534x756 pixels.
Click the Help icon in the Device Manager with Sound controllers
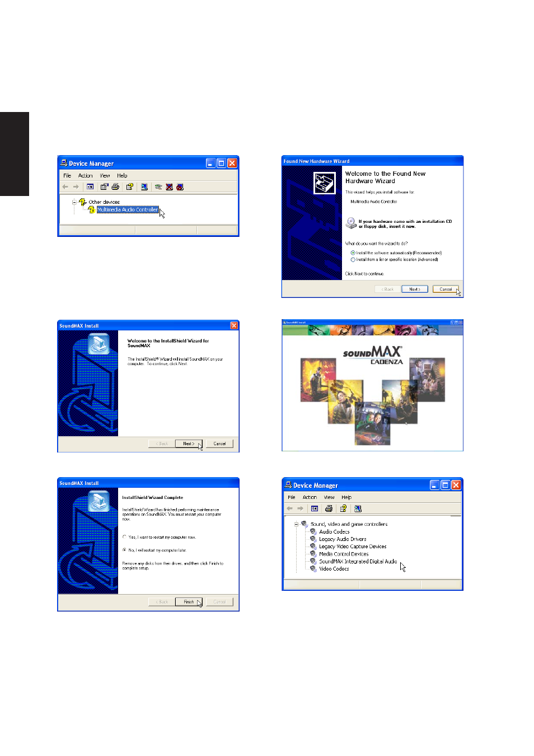point(343,508)
